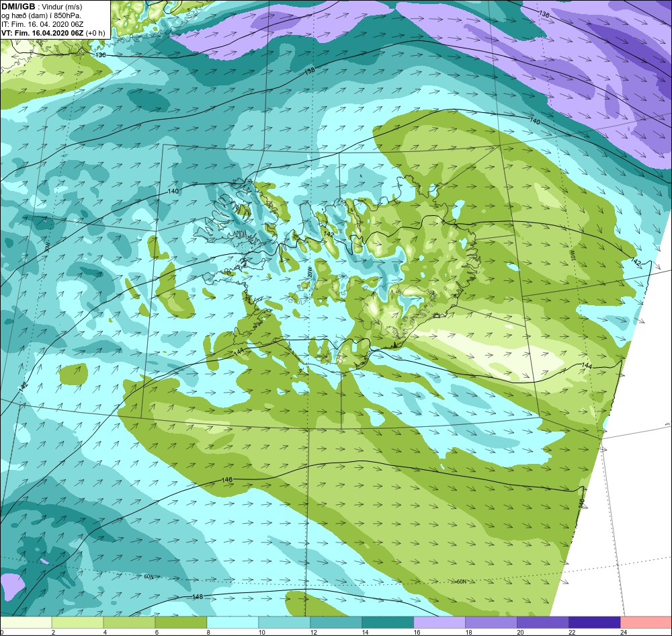This screenshot has width=672, height=636.
Task: Pick the lavender 16–18 m/s legend swatch
Action: click(439, 623)
